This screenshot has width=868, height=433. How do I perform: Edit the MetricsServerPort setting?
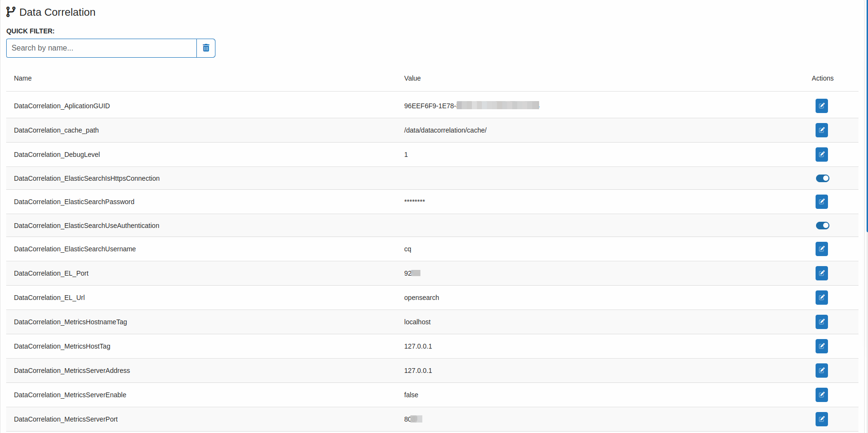pos(821,419)
